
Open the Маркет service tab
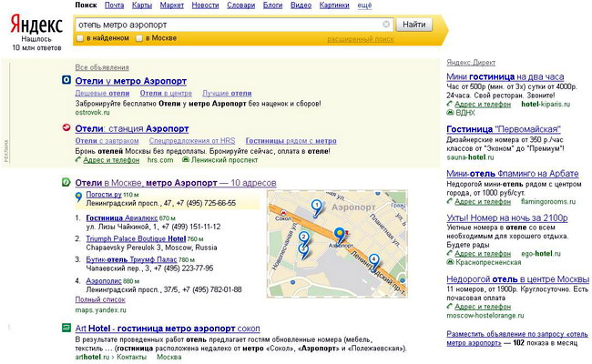[172, 5]
